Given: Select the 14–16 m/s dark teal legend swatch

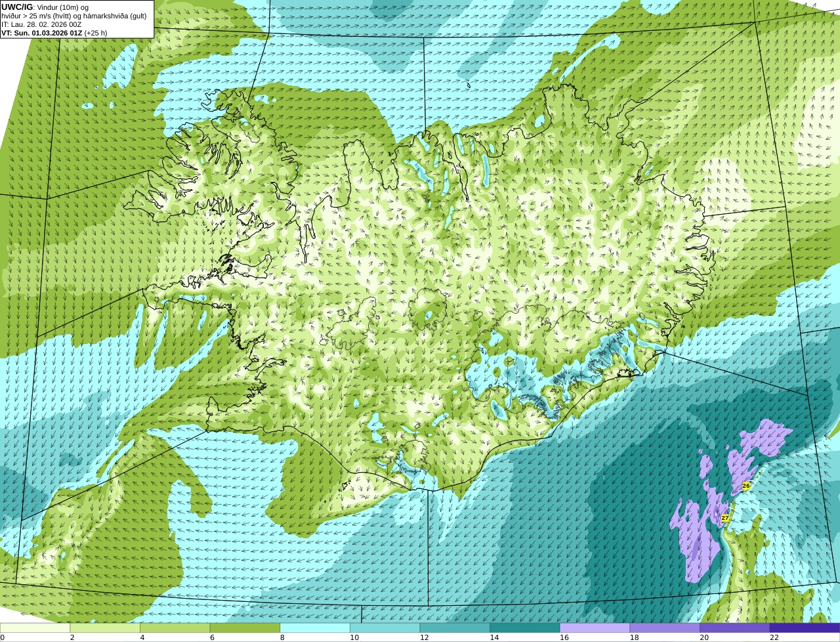Looking at the screenshot, I should click(525, 628).
